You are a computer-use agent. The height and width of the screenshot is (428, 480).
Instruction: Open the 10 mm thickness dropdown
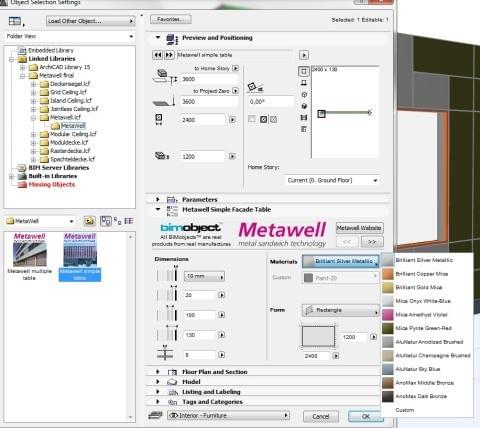pyautogui.click(x=204, y=276)
